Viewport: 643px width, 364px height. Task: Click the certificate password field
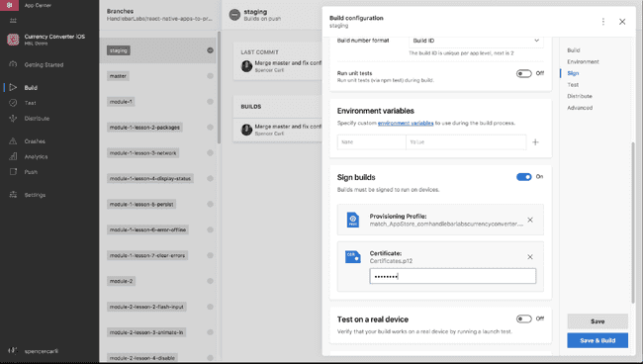[452, 276]
